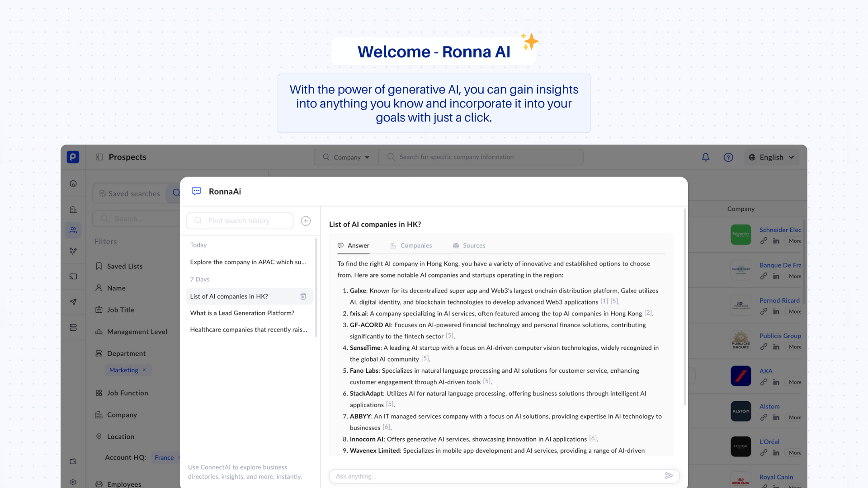This screenshot has height=488, width=868.
Task: Open the notifications bell
Action: (x=705, y=157)
